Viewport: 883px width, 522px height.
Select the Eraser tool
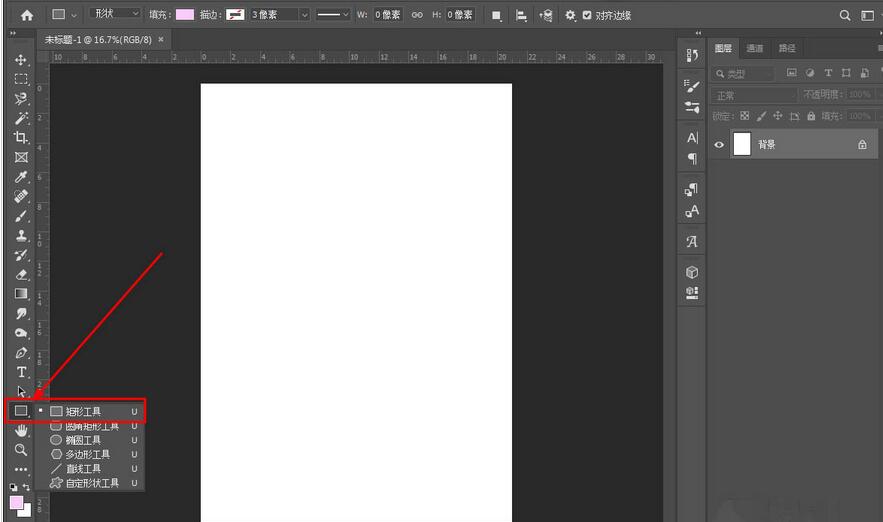pos(20,274)
